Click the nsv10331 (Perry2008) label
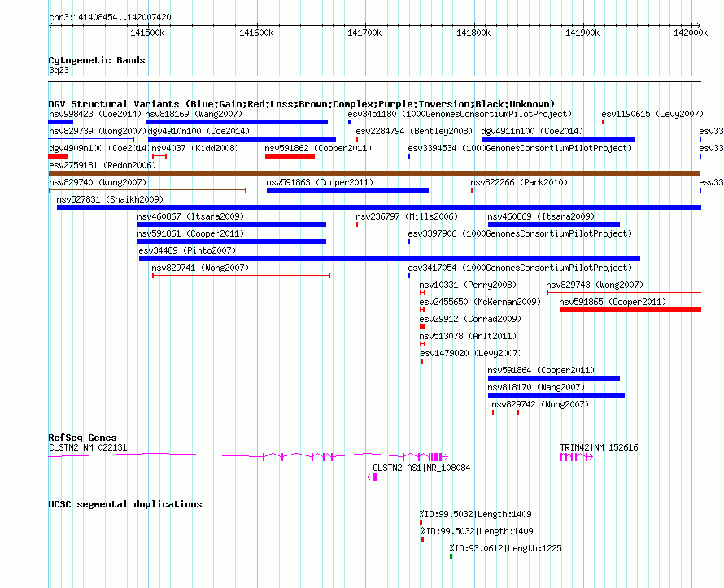724x588 pixels. tap(469, 285)
